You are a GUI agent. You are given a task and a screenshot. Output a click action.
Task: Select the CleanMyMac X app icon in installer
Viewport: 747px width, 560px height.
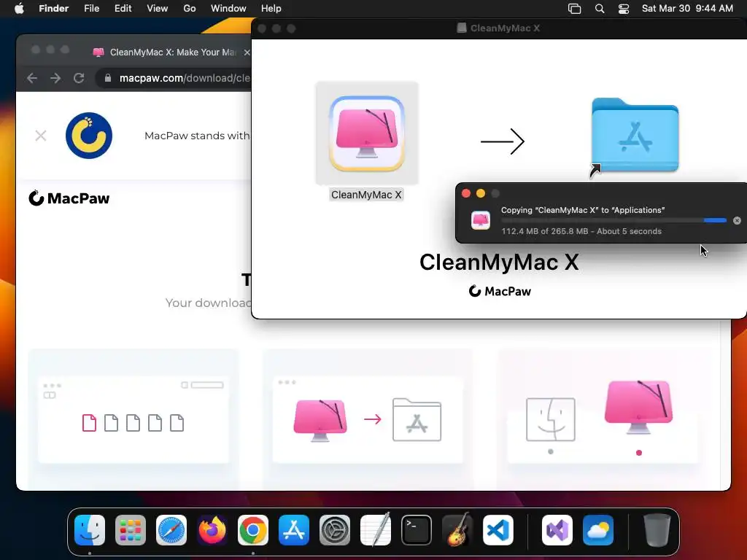click(367, 134)
